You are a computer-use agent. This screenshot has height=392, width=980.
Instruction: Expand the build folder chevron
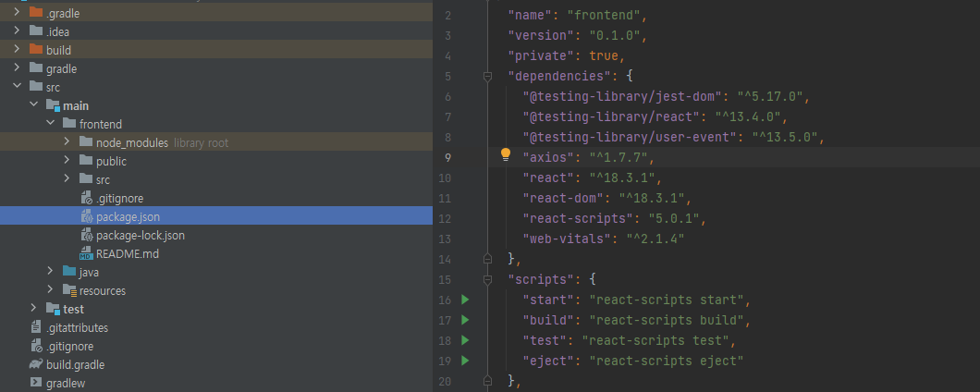tap(17, 49)
